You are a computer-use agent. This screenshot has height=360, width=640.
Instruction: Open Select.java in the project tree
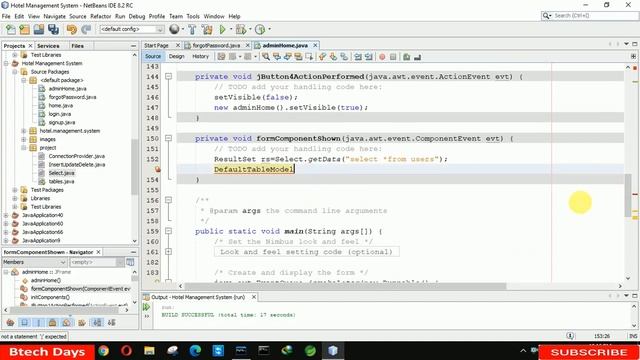[x=61, y=173]
